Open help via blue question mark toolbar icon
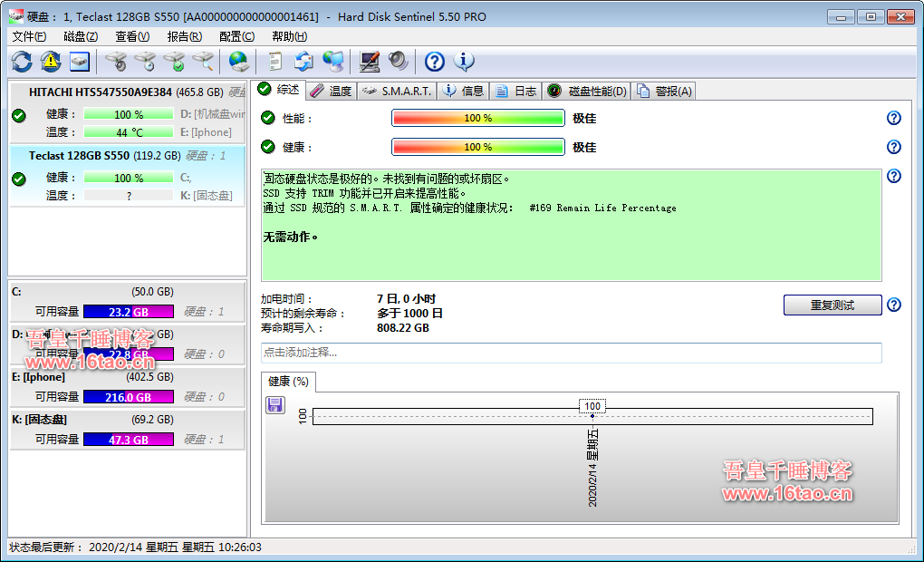The width and height of the screenshot is (924, 562). pyautogui.click(x=435, y=62)
